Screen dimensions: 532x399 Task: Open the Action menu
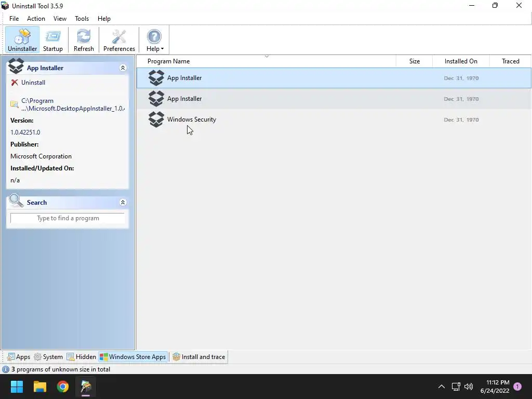pyautogui.click(x=36, y=19)
